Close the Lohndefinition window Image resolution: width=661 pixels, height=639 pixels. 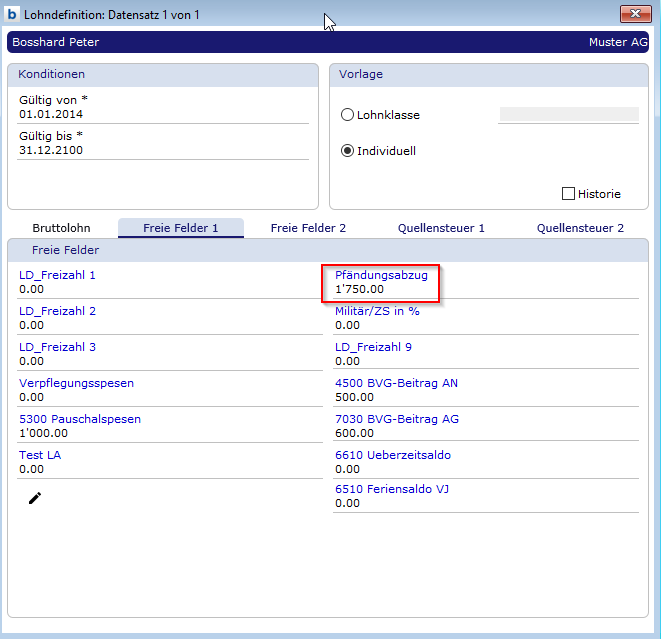(636, 13)
